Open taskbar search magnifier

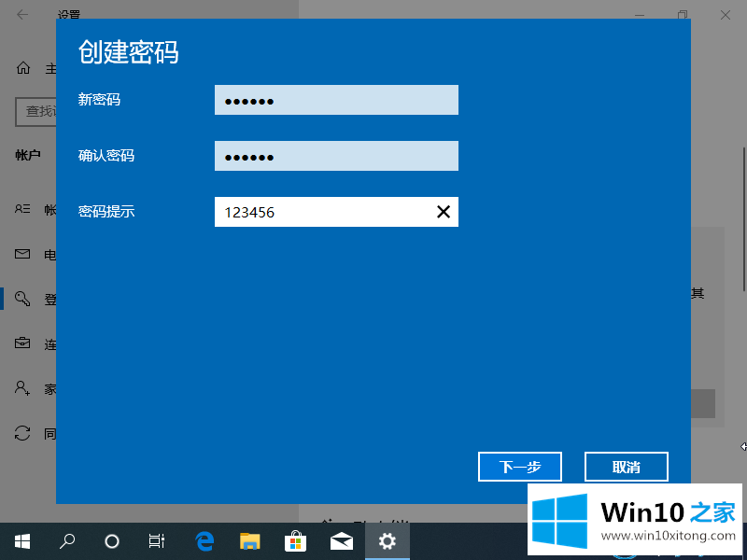[67, 540]
